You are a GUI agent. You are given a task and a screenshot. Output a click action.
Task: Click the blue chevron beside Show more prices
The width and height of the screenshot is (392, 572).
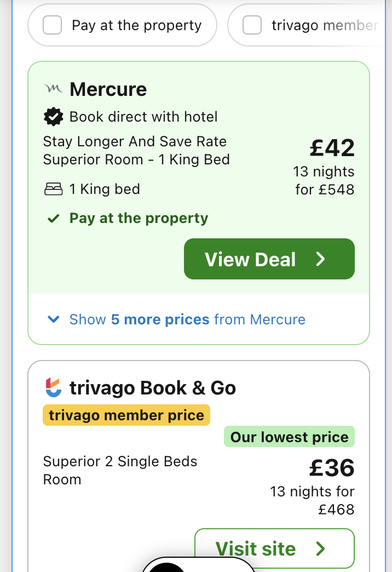pos(53,319)
